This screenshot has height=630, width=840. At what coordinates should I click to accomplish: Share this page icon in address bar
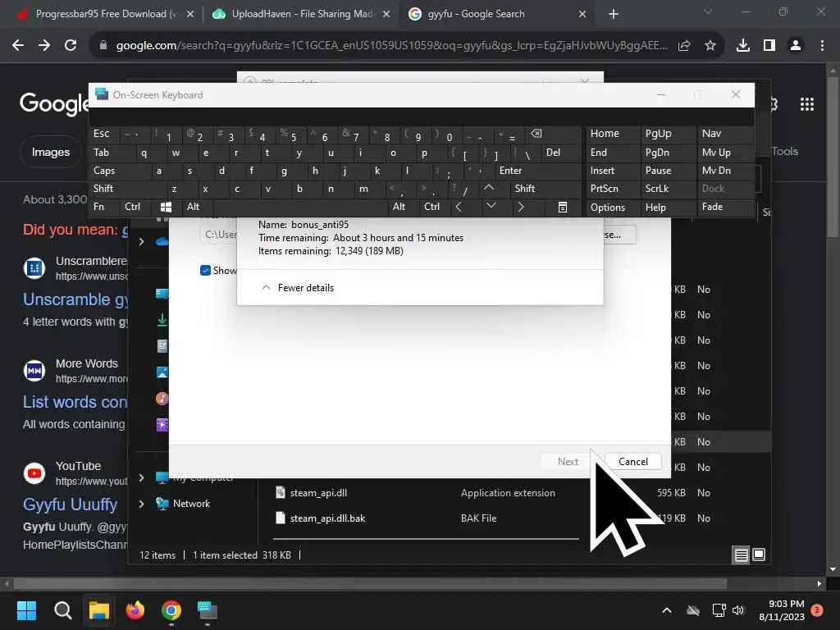click(x=684, y=46)
